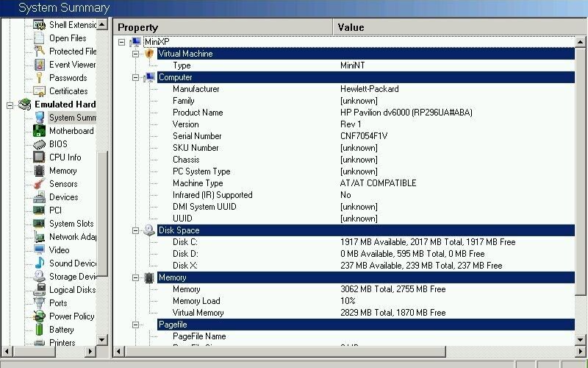Click the property list horizontal scrollbar thumb

pos(285,352)
